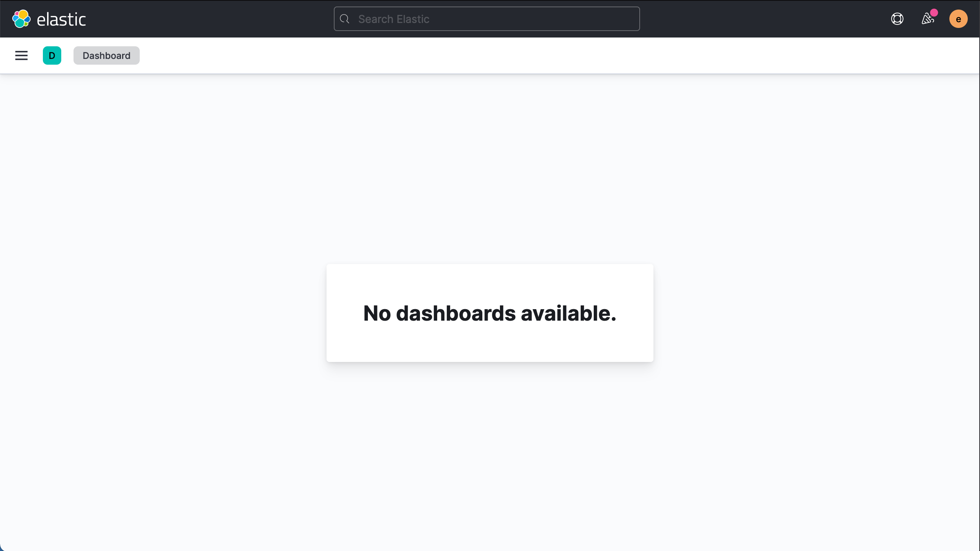Click empty space in the white breadcrumb bar

[536, 55]
